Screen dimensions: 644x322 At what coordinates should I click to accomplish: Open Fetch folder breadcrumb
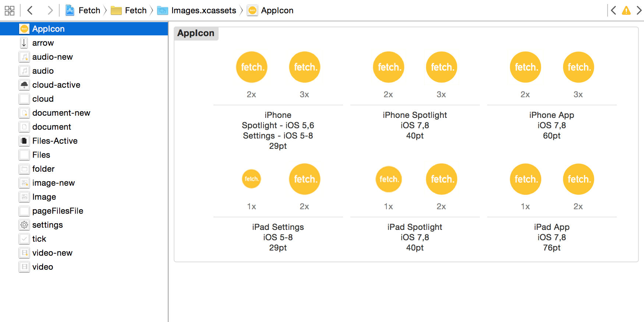(x=129, y=10)
